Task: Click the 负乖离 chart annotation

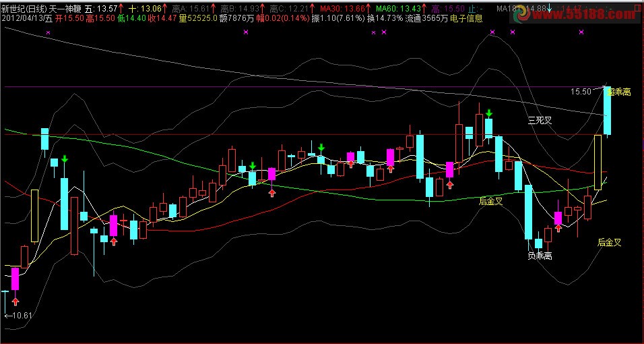Action: click(x=540, y=256)
